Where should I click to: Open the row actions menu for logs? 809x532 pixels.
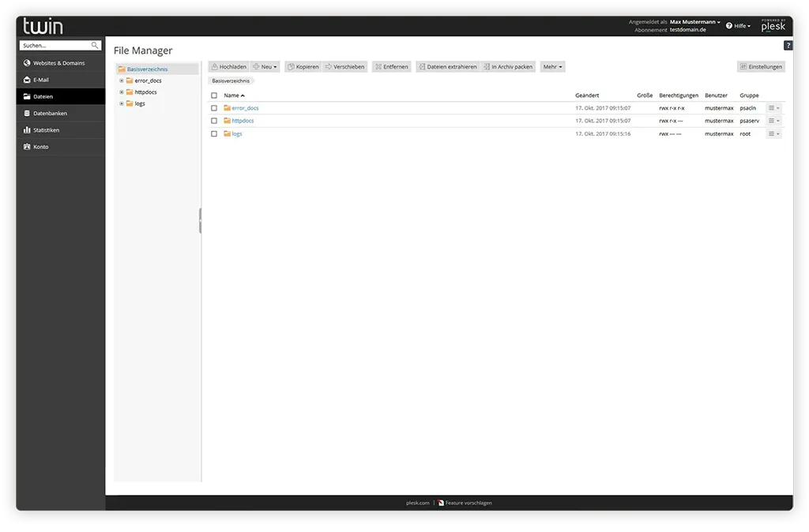tap(773, 133)
